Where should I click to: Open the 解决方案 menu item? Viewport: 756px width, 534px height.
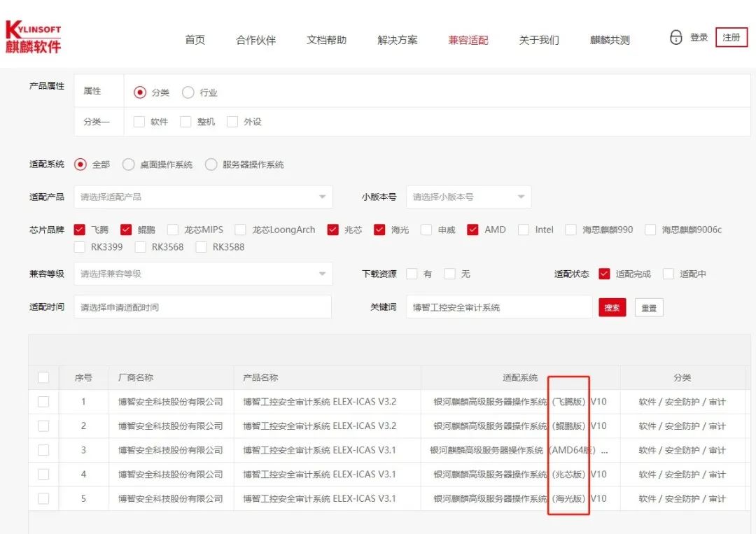click(398, 40)
